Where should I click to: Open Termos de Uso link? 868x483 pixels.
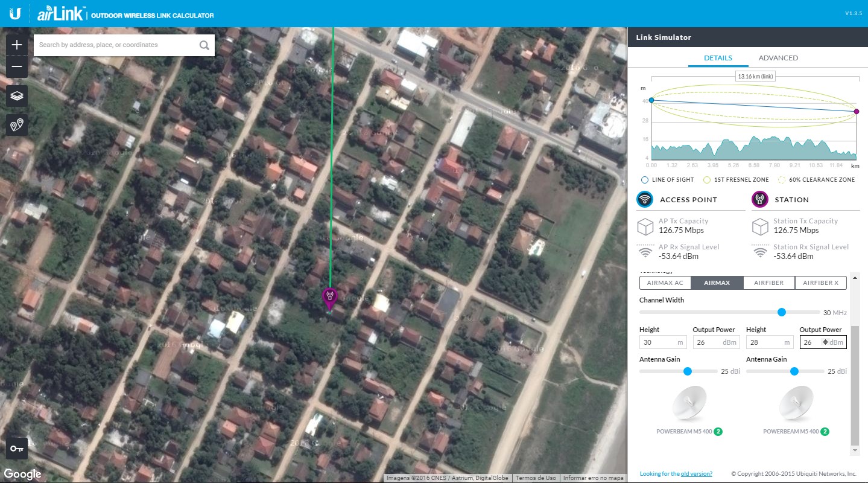[536, 478]
